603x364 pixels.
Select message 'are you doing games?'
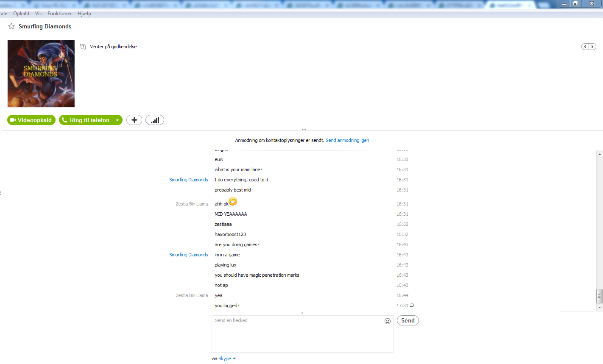[x=237, y=245]
